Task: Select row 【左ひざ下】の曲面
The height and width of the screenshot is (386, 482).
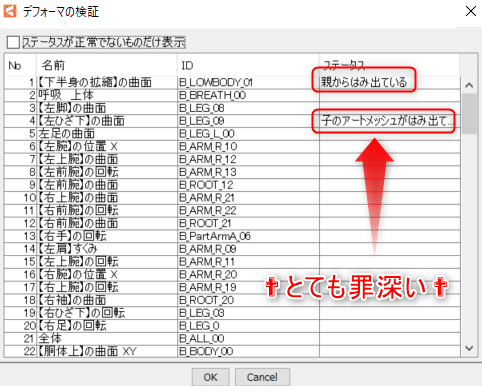Action: point(232,121)
